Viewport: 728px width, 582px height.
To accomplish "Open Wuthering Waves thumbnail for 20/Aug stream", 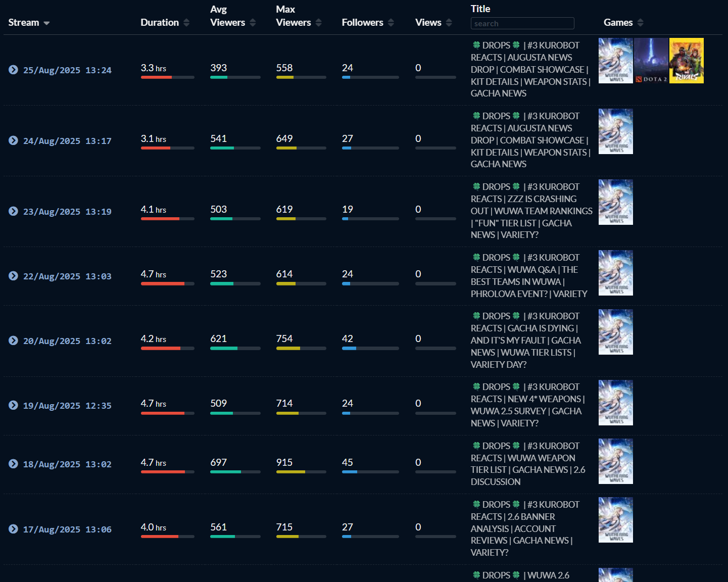I will point(616,332).
